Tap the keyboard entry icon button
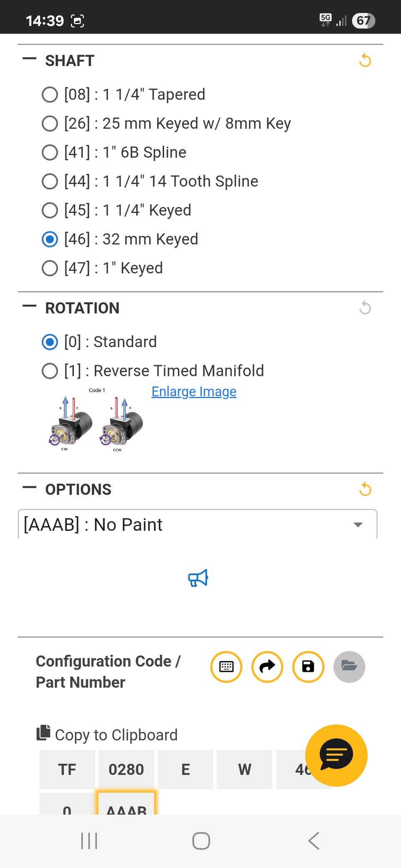Image resolution: width=401 pixels, height=868 pixels. click(x=226, y=667)
